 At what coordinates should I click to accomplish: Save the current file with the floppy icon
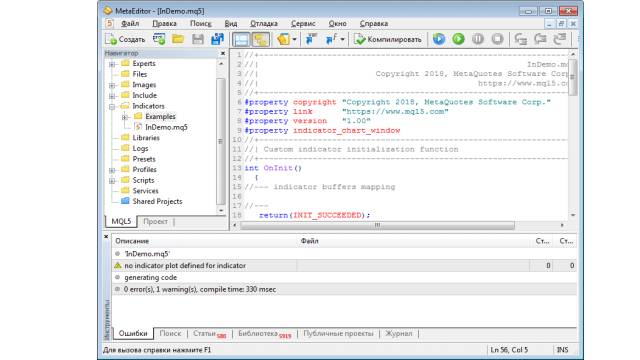pyautogui.click(x=198, y=39)
